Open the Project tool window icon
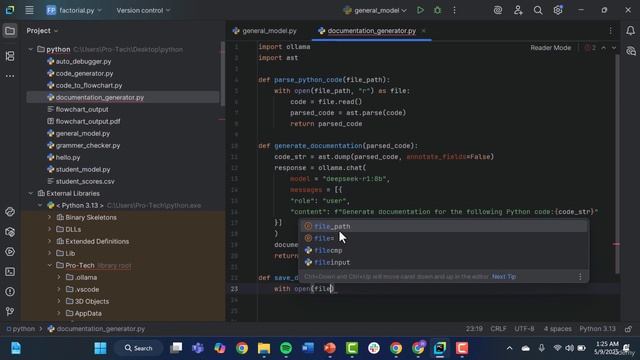This screenshot has height=360, width=640. tap(10, 31)
